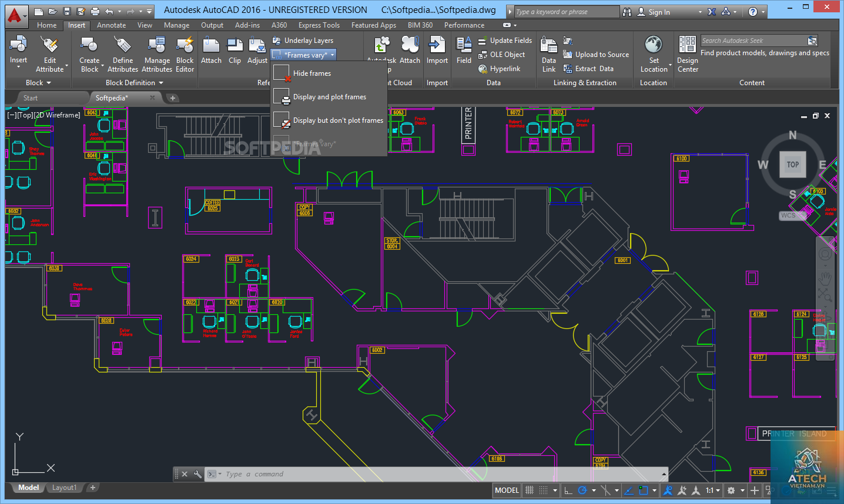Open the Express Tools ribbon tab
Viewport: 844px width, 504px height.
point(319,25)
